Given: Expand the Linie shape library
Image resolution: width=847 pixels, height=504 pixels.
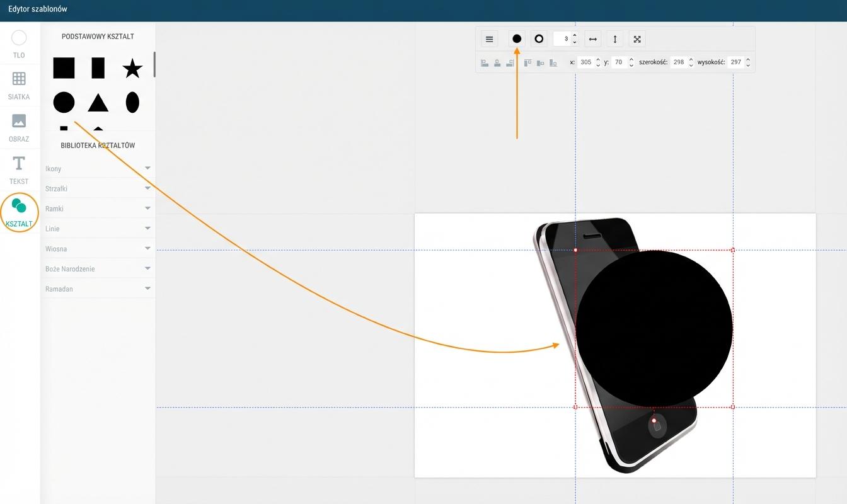Looking at the screenshot, I should [98, 229].
